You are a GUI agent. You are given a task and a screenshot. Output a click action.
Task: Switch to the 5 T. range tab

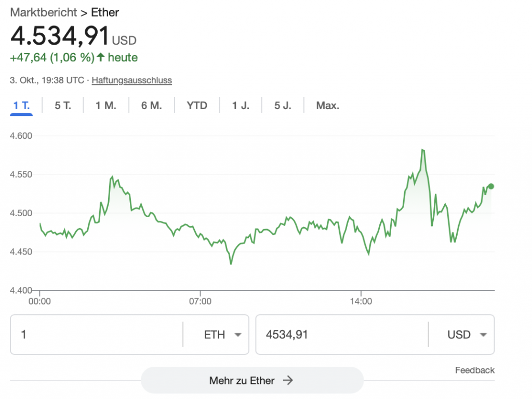[63, 105]
